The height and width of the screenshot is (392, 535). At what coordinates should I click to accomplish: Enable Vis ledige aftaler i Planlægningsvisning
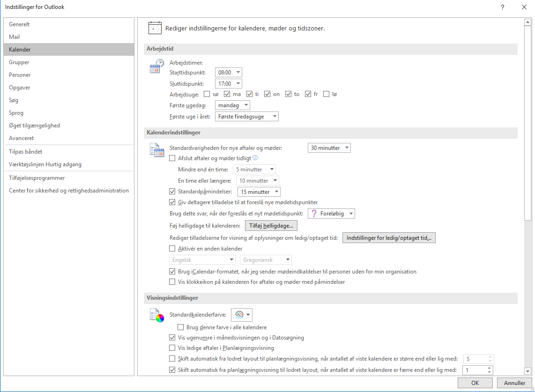[x=172, y=348]
